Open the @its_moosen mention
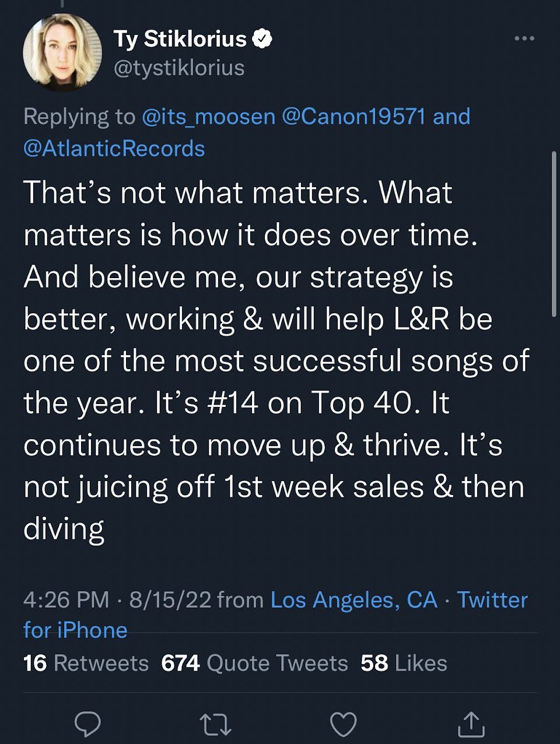The height and width of the screenshot is (744, 560). pyautogui.click(x=208, y=117)
